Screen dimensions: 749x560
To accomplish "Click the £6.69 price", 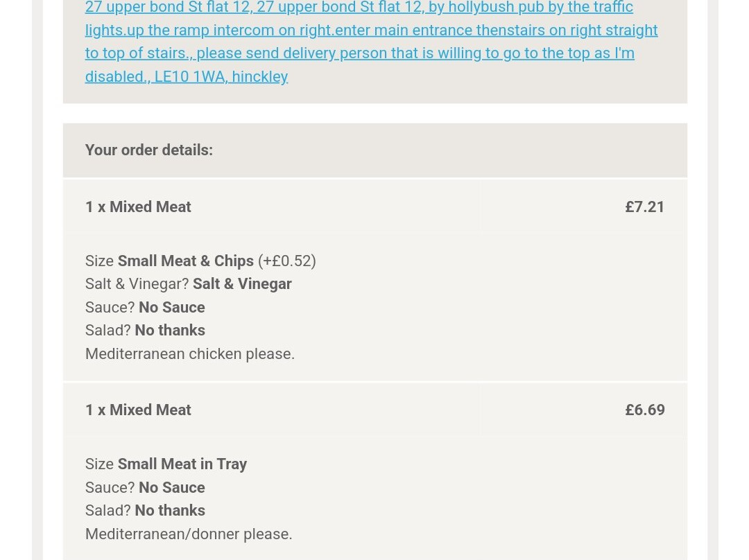I will pos(645,410).
